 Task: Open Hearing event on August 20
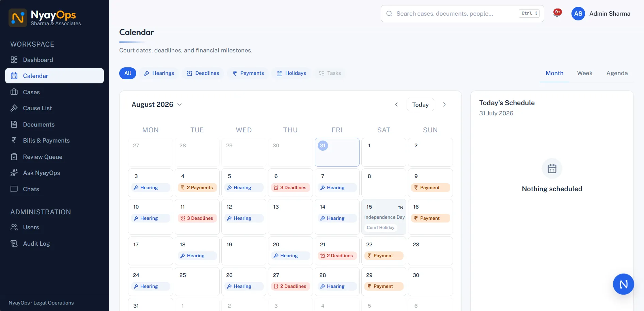[290, 256]
